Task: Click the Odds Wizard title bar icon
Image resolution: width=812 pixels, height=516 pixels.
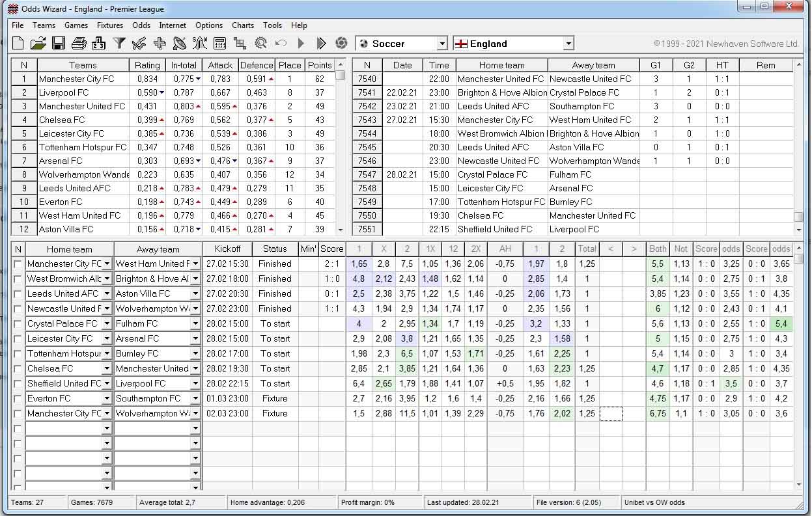Action: tap(12, 8)
